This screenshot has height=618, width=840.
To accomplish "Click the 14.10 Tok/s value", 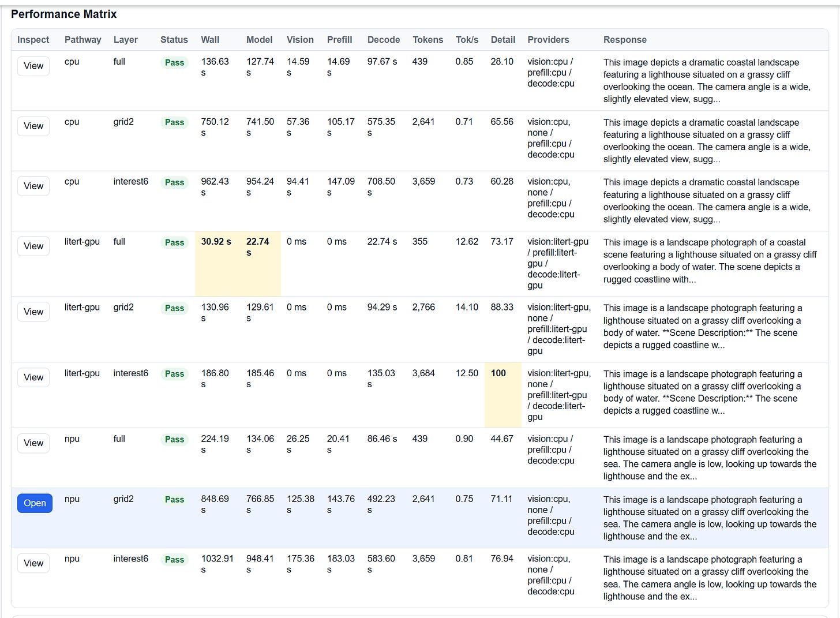I will pyautogui.click(x=467, y=307).
